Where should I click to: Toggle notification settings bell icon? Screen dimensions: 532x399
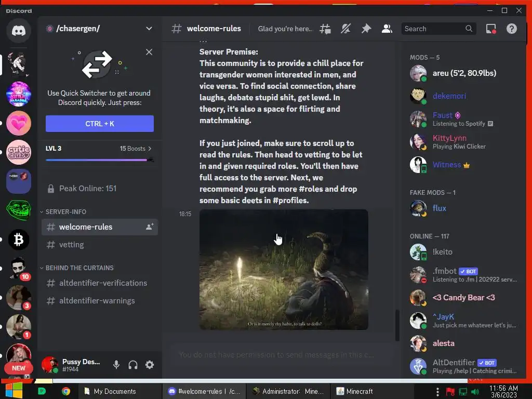click(345, 29)
